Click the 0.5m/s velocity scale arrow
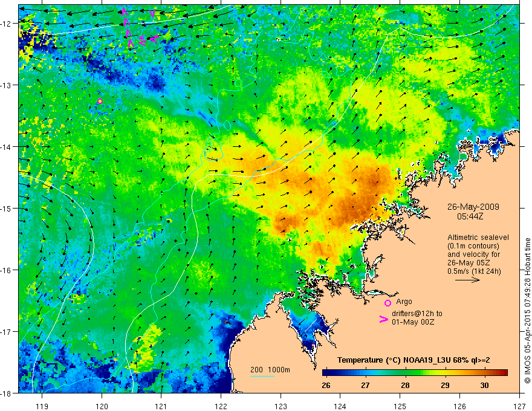Screen dimensions: 532x411 pos(467,280)
